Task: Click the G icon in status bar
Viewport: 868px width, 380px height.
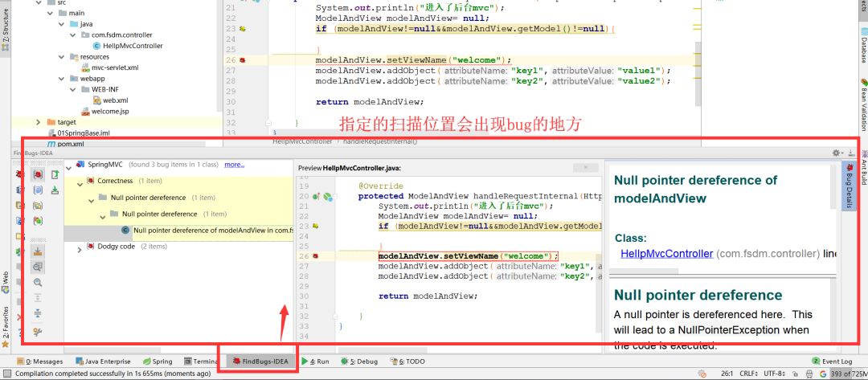Action: (x=823, y=374)
